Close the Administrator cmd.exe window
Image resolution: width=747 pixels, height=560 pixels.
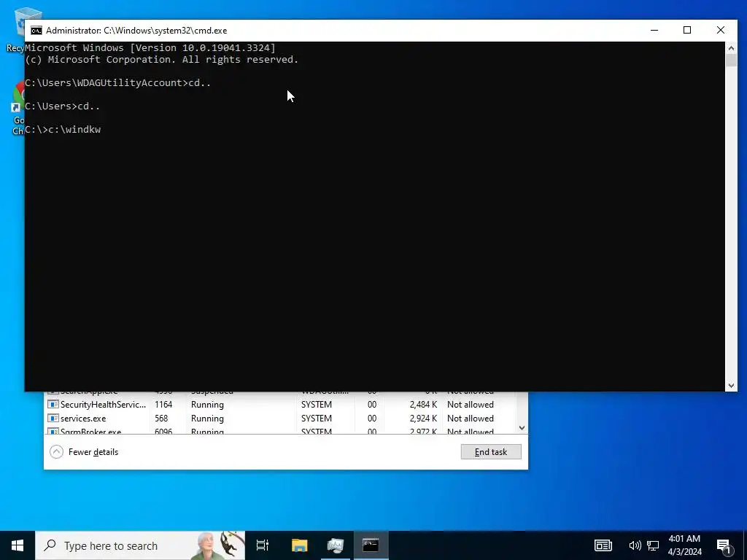pyautogui.click(x=720, y=30)
